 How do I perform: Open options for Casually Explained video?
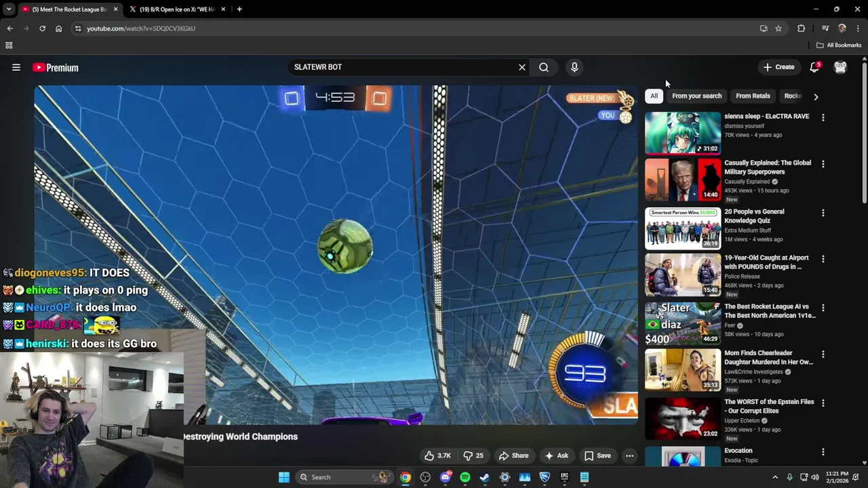coord(823,164)
